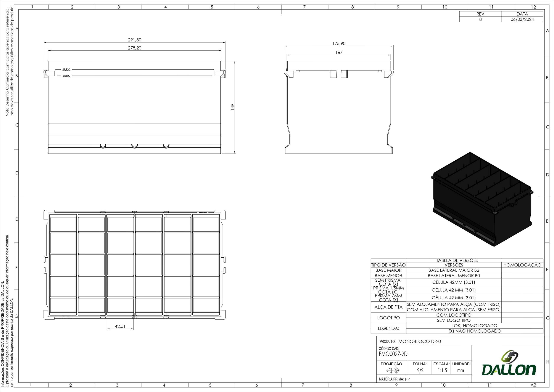The width and height of the screenshot is (554, 392).
Task: Click the 167 inner width dimension
Action: click(339, 52)
